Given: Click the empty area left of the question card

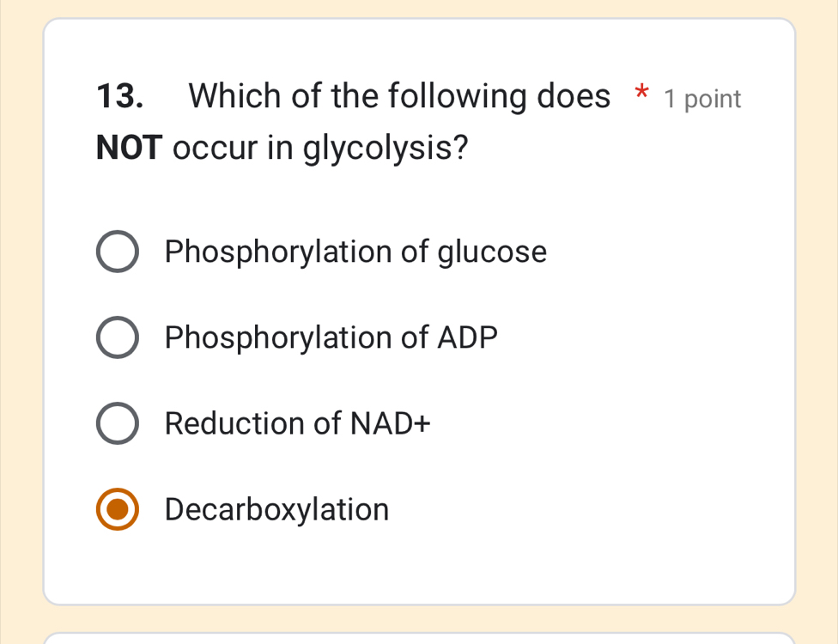Looking at the screenshot, I should click(x=21, y=322).
